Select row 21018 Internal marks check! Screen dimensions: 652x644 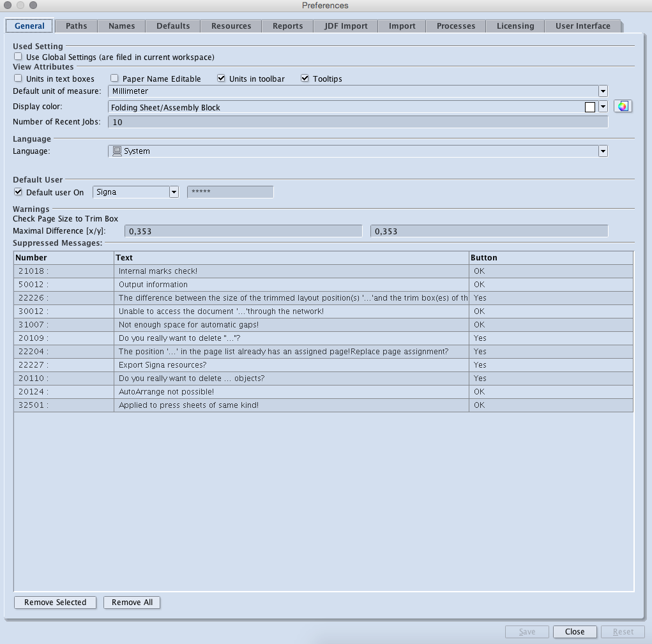[x=324, y=271]
